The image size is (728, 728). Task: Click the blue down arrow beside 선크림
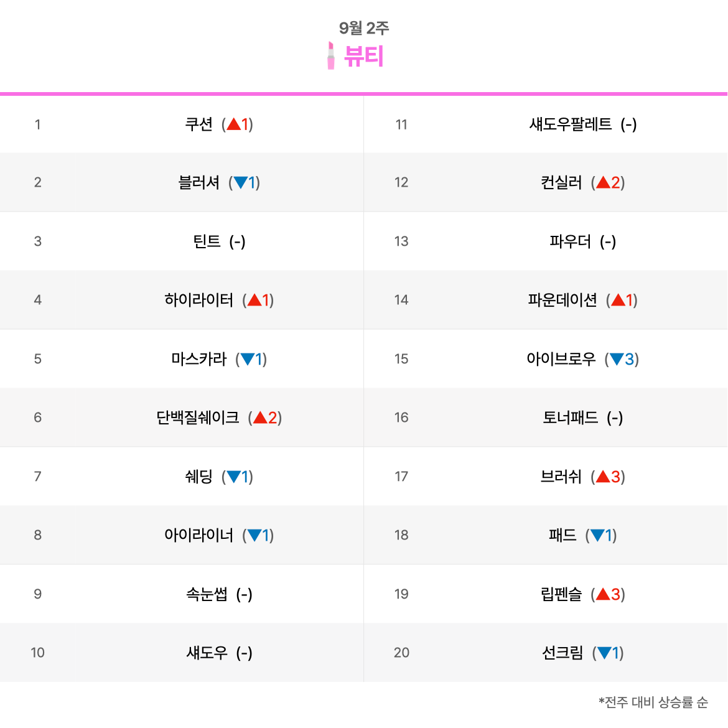604,653
